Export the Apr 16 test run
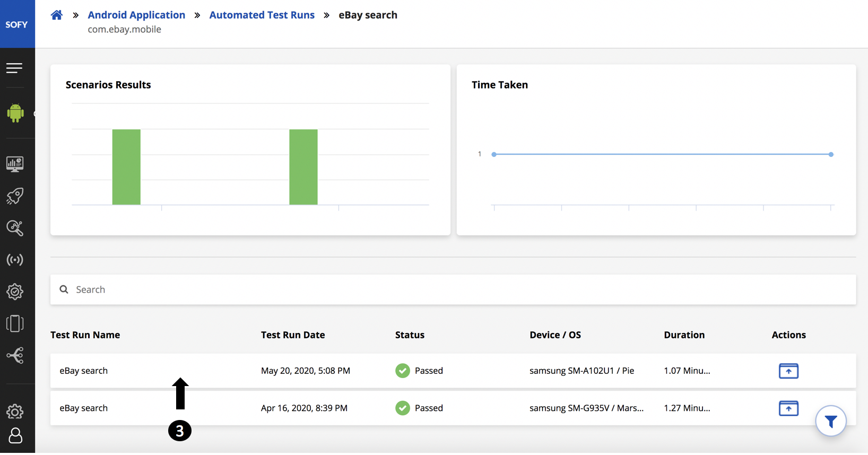 point(788,408)
